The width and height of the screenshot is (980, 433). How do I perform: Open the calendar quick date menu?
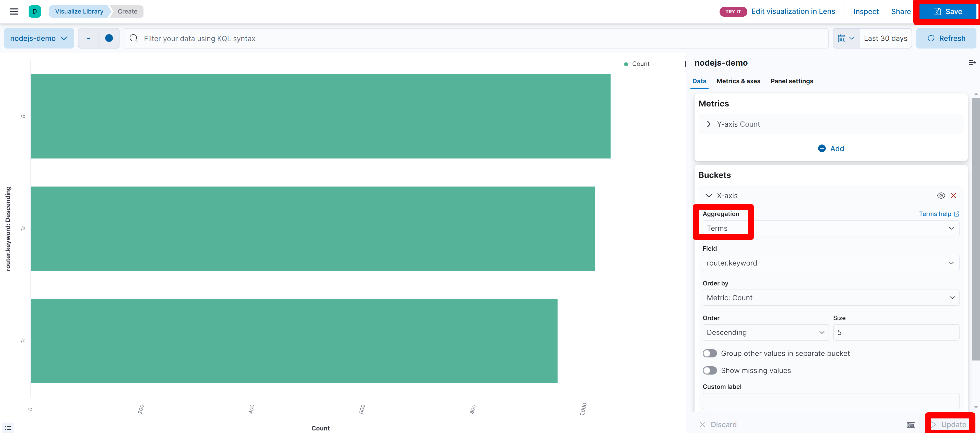click(x=846, y=39)
